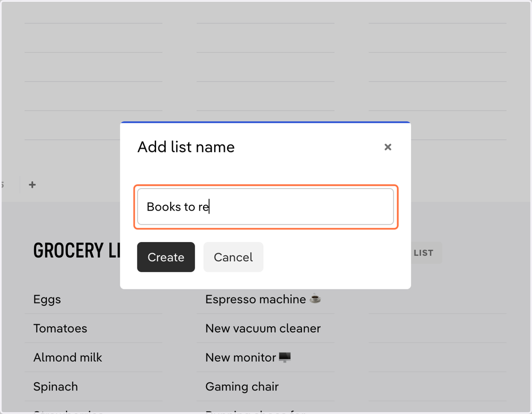
Task: Select the Espresso machine item
Action: pyautogui.click(x=263, y=300)
